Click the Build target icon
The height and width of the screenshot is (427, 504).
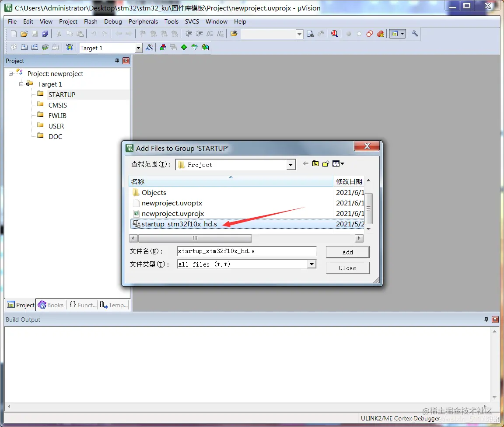tap(24, 48)
